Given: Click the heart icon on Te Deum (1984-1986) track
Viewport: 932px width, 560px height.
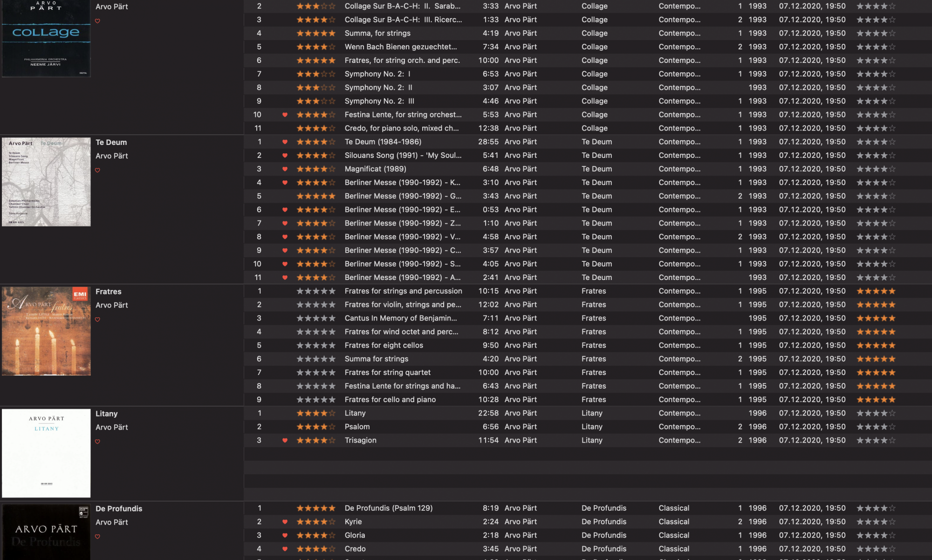Looking at the screenshot, I should click(285, 142).
